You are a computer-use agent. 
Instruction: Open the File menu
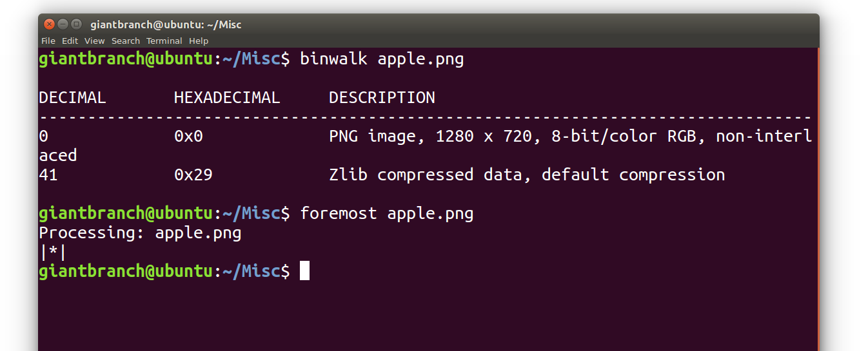pos(48,41)
